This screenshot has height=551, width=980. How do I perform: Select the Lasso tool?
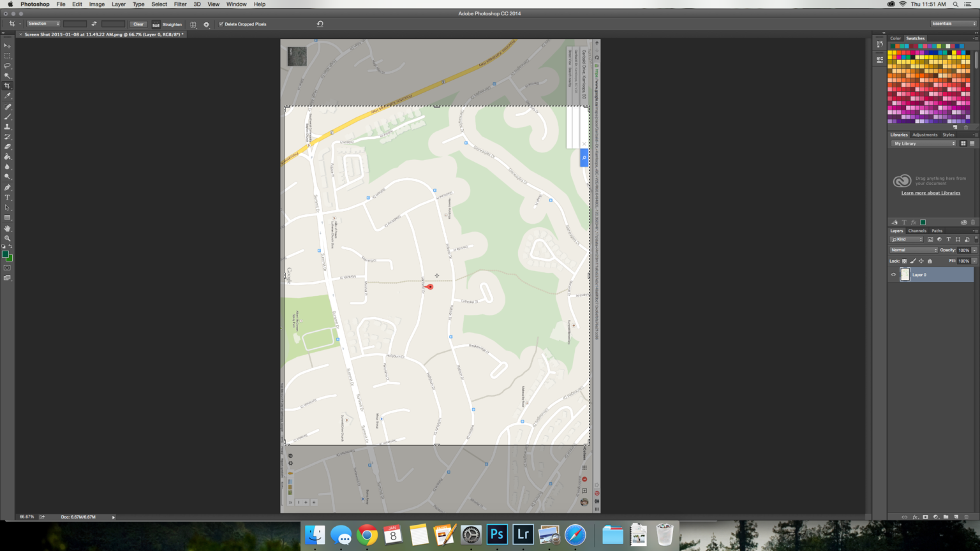click(x=8, y=66)
